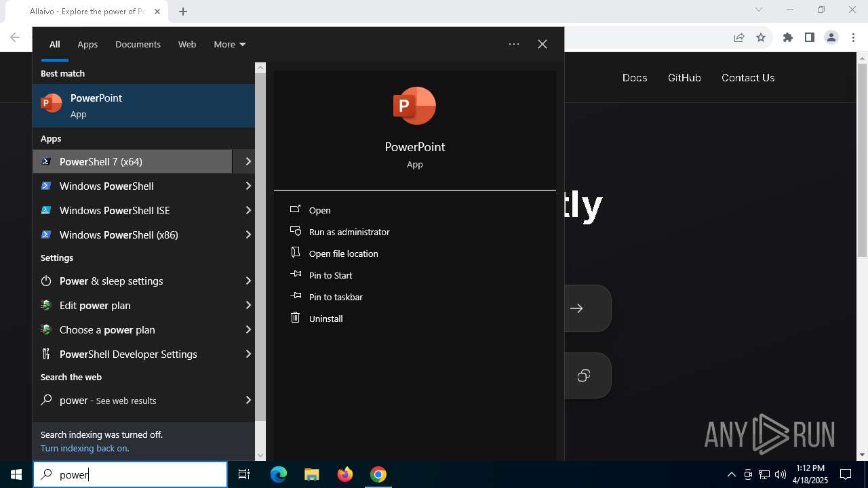Image resolution: width=868 pixels, height=488 pixels.
Task: Click the search results scrollbar down arrow
Action: 260,455
